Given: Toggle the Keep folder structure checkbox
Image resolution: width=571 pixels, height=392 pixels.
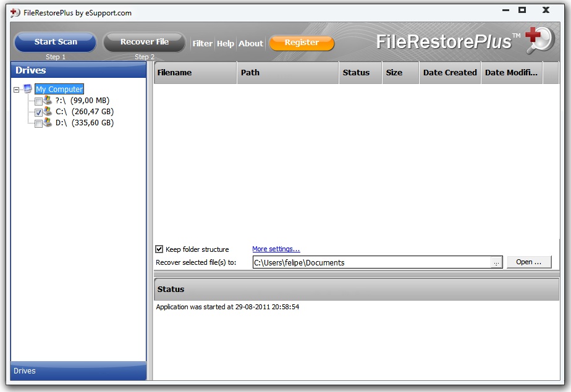Looking at the screenshot, I should tap(159, 249).
